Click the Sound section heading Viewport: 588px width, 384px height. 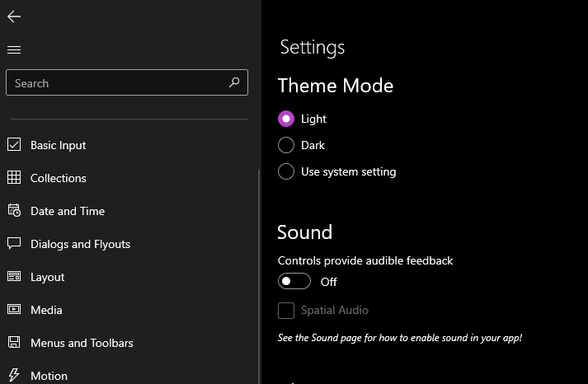point(304,232)
